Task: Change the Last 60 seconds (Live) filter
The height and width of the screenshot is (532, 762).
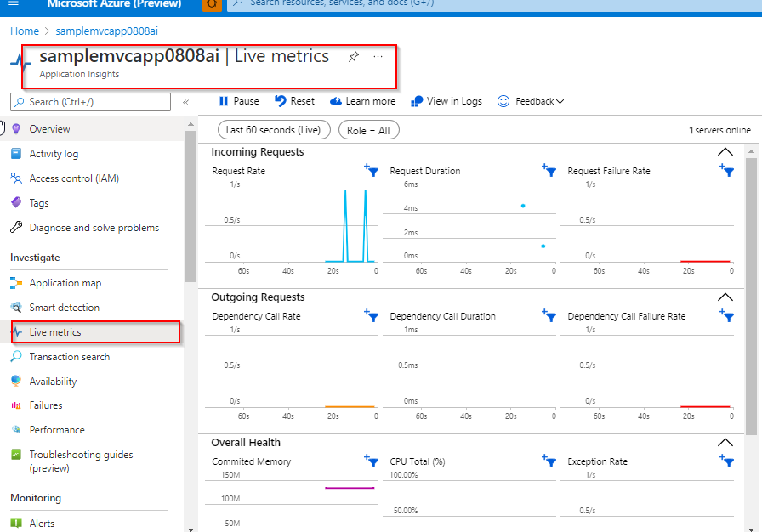Action: (x=274, y=130)
